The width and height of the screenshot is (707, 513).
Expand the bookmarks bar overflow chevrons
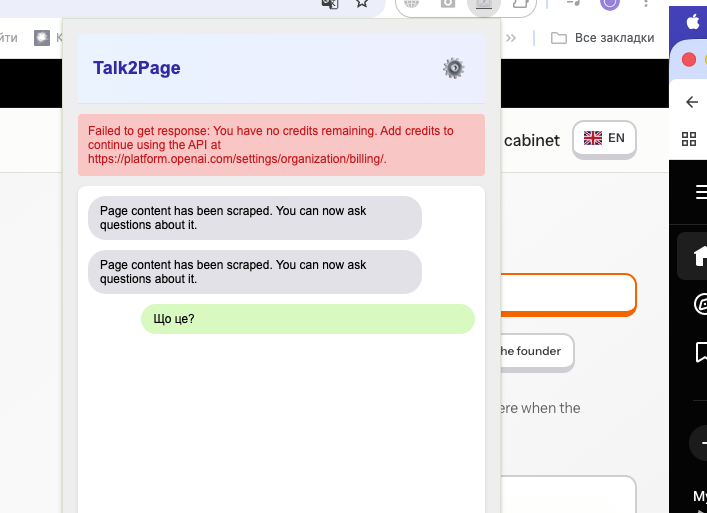(x=510, y=38)
